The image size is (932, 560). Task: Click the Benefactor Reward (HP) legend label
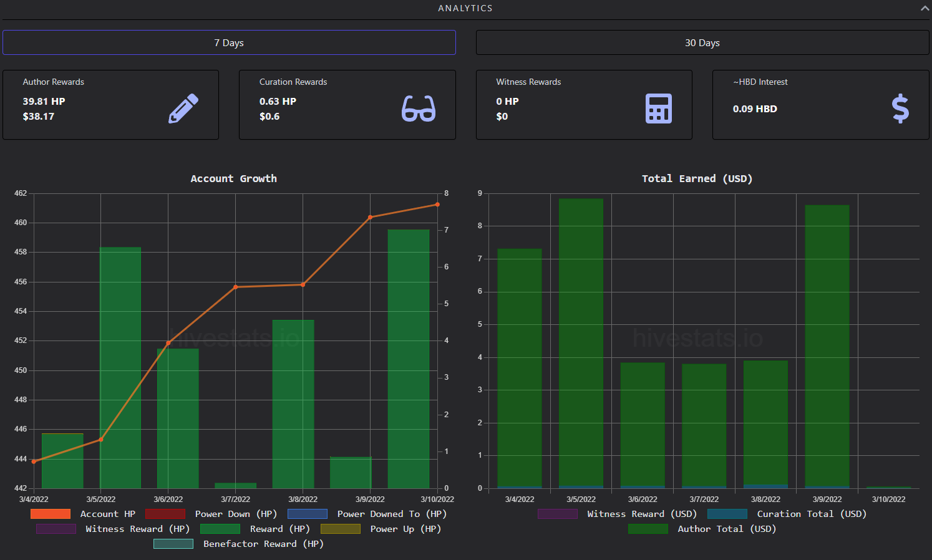[x=263, y=544]
